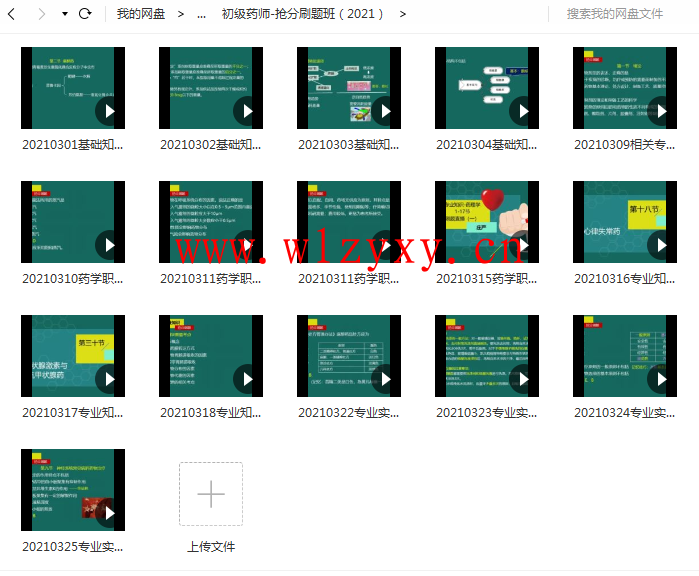Select file name 20210325专业实...

point(73,547)
